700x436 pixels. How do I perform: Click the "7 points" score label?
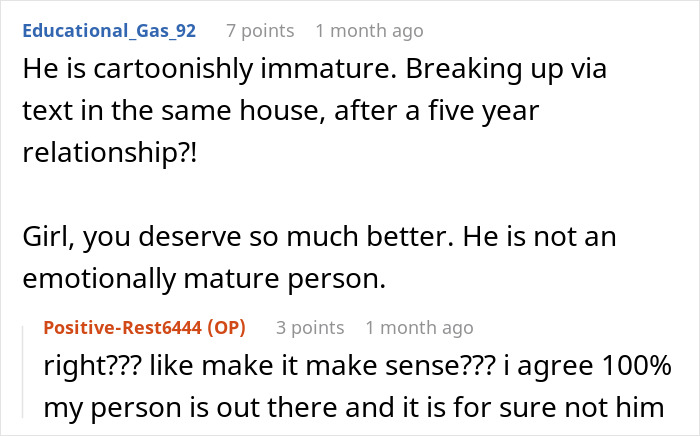tap(260, 31)
